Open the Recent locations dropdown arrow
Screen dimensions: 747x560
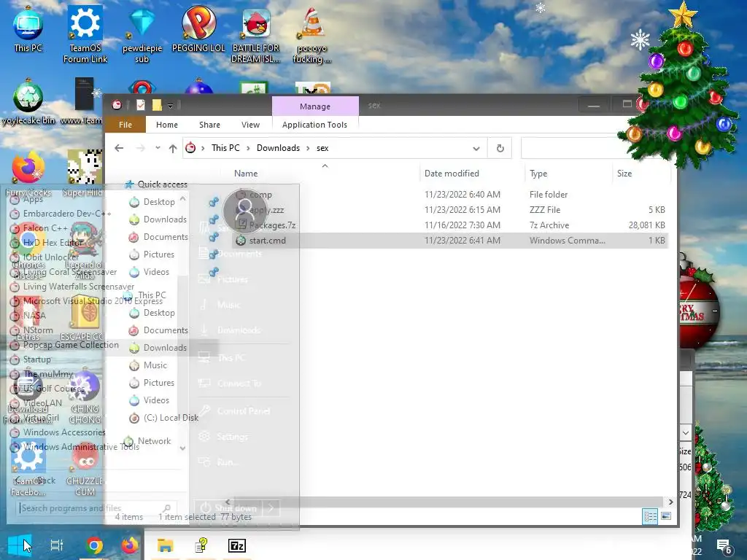pyautogui.click(x=158, y=148)
